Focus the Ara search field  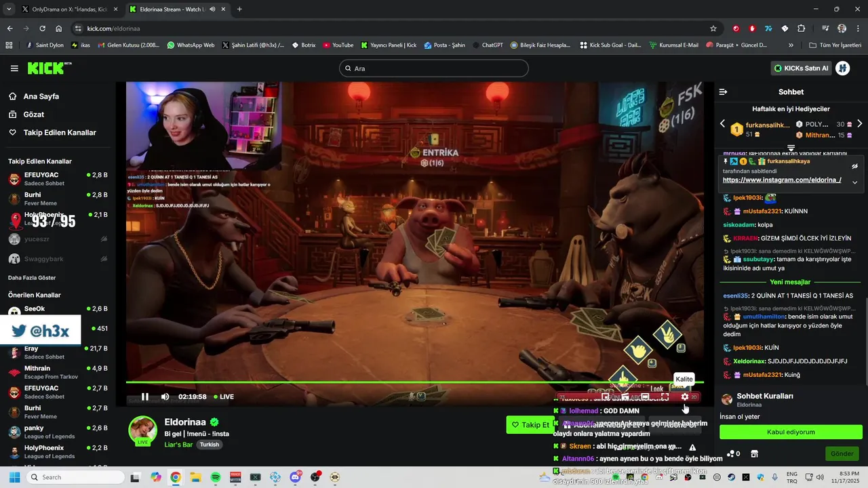pos(434,68)
